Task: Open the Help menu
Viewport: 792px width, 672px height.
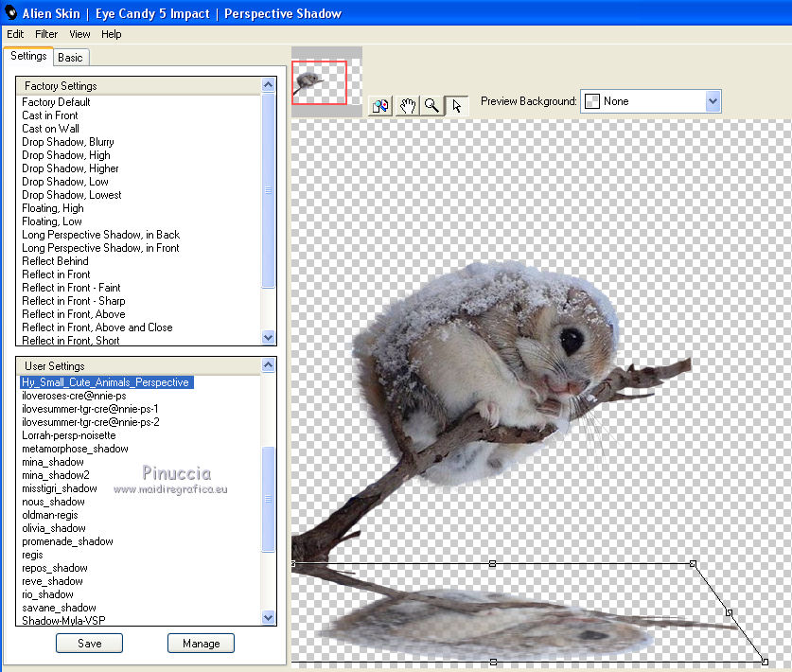Action: [111, 34]
